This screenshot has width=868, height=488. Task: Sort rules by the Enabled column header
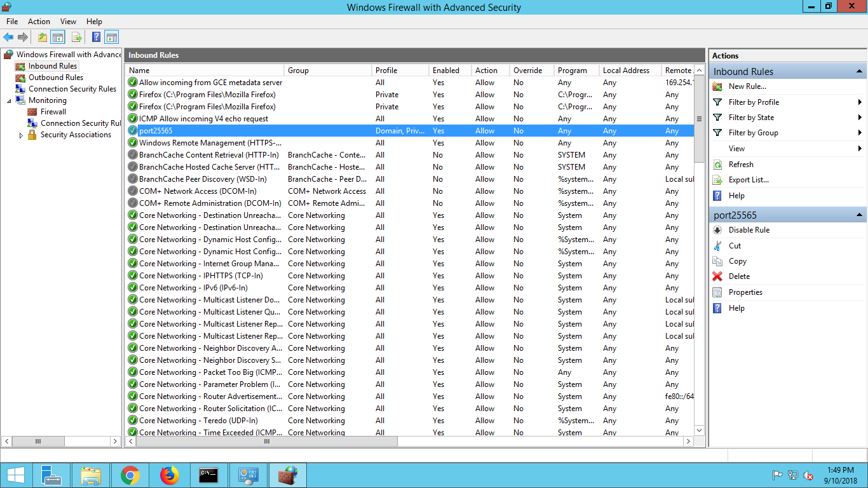point(445,71)
